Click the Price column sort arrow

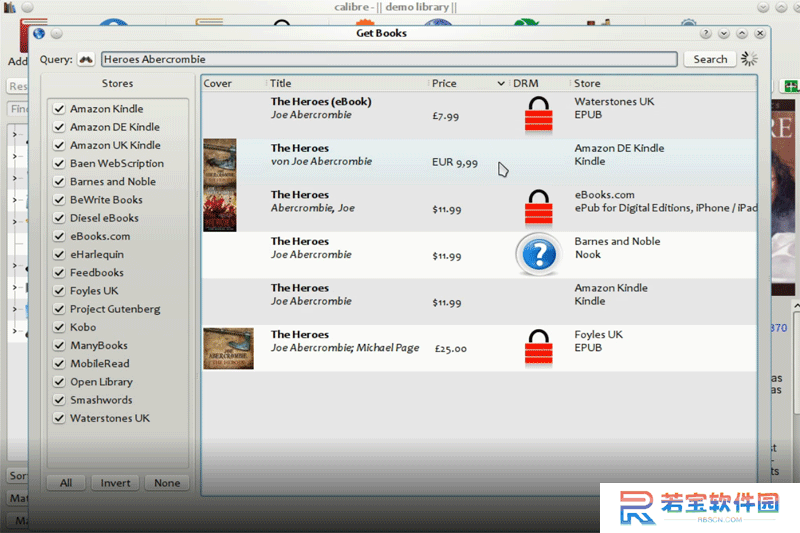pos(501,84)
